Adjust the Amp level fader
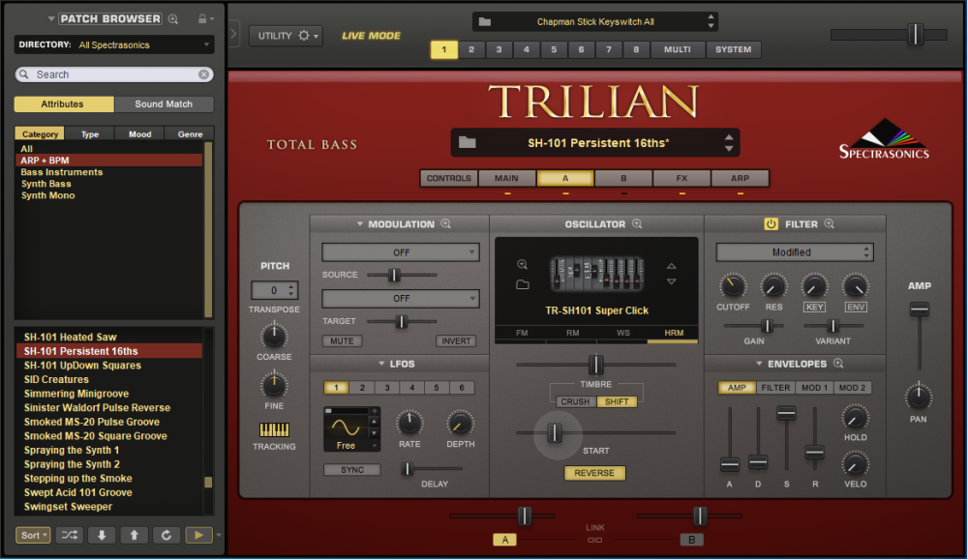The image size is (968, 560). coord(920,309)
